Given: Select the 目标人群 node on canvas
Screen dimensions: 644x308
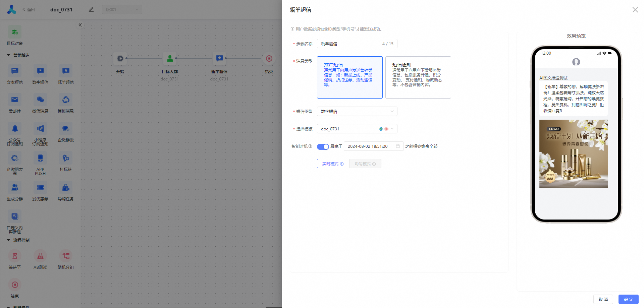Looking at the screenshot, I should (170, 58).
